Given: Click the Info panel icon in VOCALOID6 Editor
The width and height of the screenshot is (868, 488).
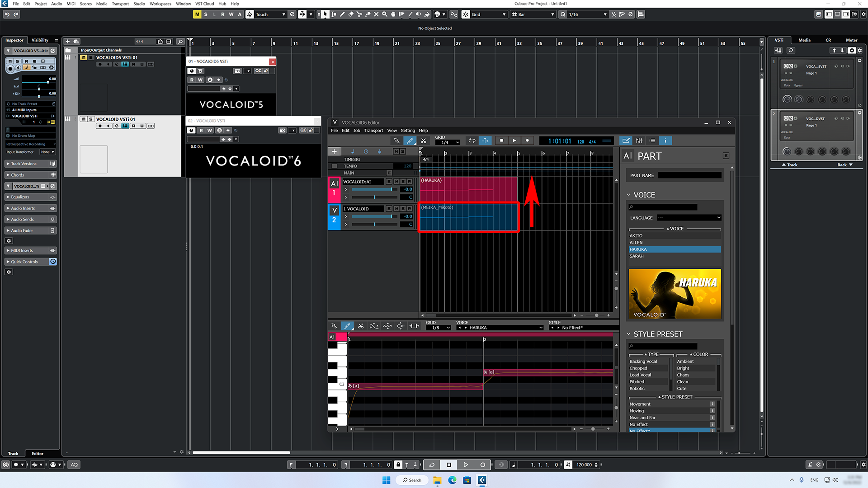Looking at the screenshot, I should click(665, 141).
